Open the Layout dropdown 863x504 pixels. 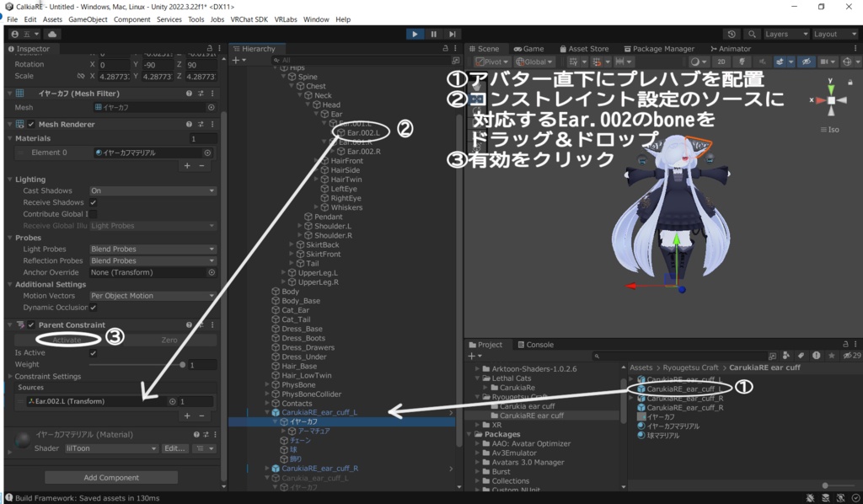tap(835, 34)
